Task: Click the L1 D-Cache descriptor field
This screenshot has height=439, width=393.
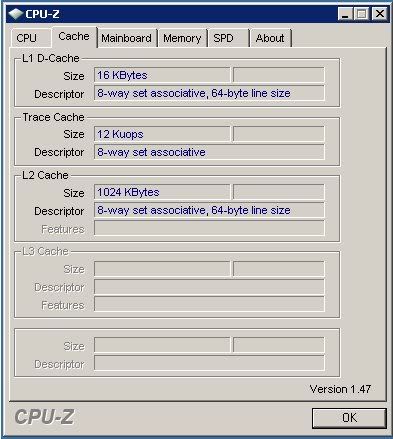Action: [x=209, y=93]
